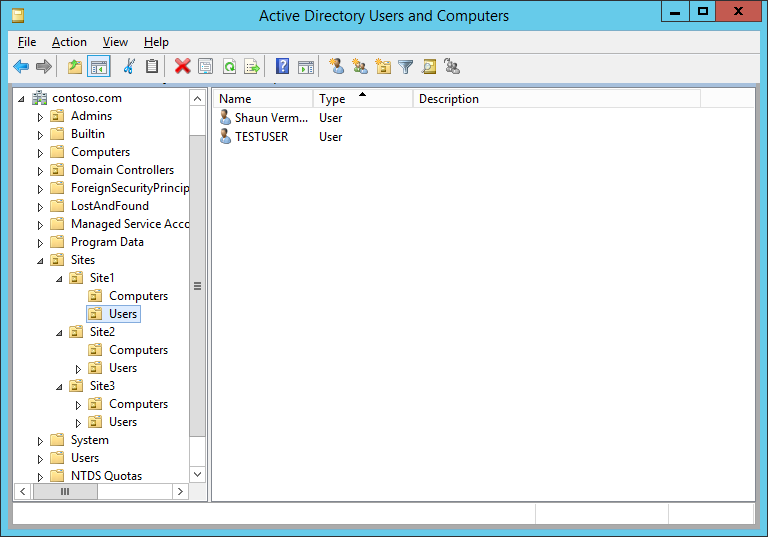Viewport: 768px width, 537px height.
Task: Click the tree horizontal scrollbar thumb
Action: pos(65,491)
